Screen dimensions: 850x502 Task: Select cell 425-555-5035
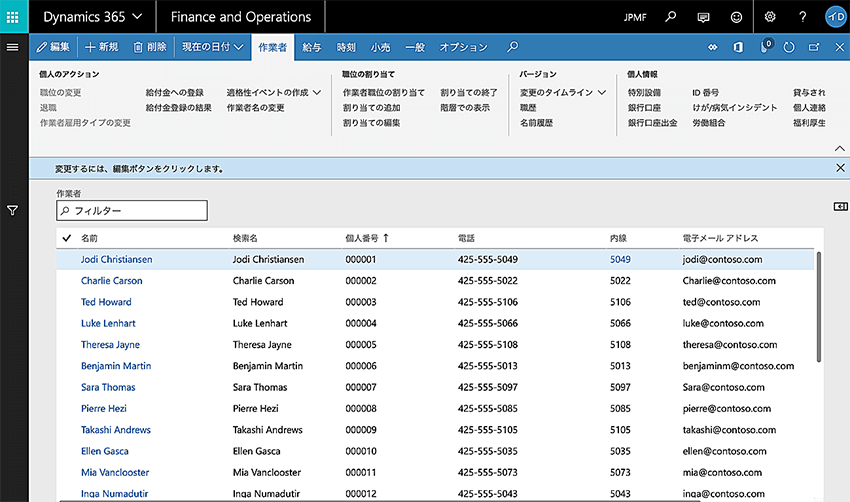click(x=487, y=451)
